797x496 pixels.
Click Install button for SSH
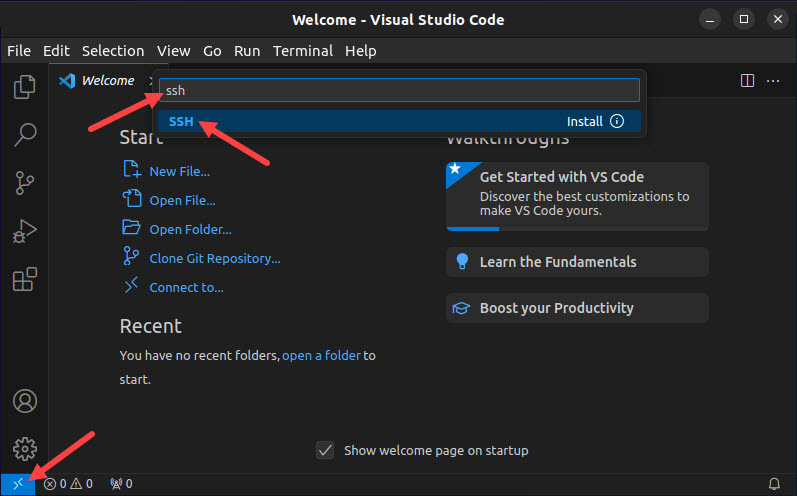tap(585, 121)
